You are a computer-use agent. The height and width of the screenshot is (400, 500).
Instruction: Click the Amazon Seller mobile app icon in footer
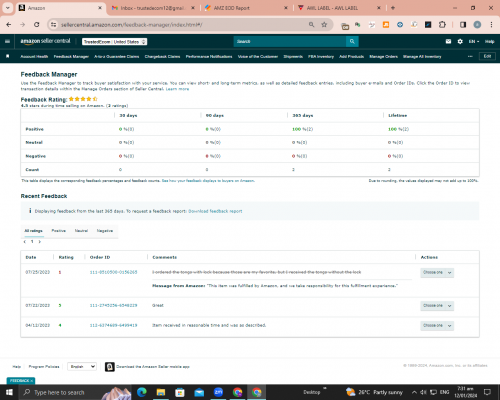[110, 367]
